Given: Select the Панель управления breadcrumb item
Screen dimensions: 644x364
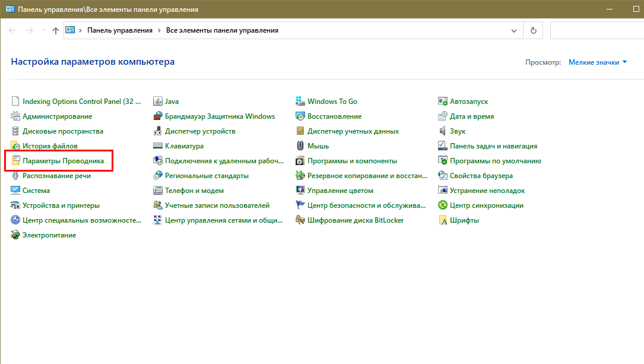Looking at the screenshot, I should pos(120,30).
